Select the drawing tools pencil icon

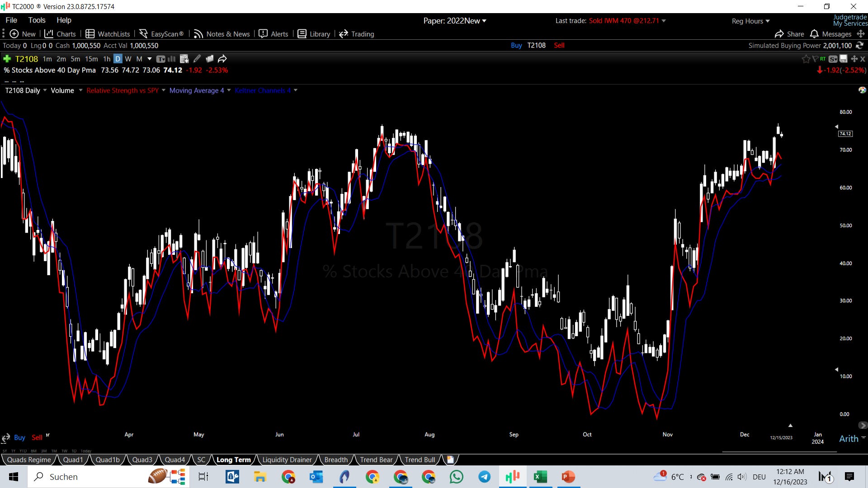click(197, 59)
